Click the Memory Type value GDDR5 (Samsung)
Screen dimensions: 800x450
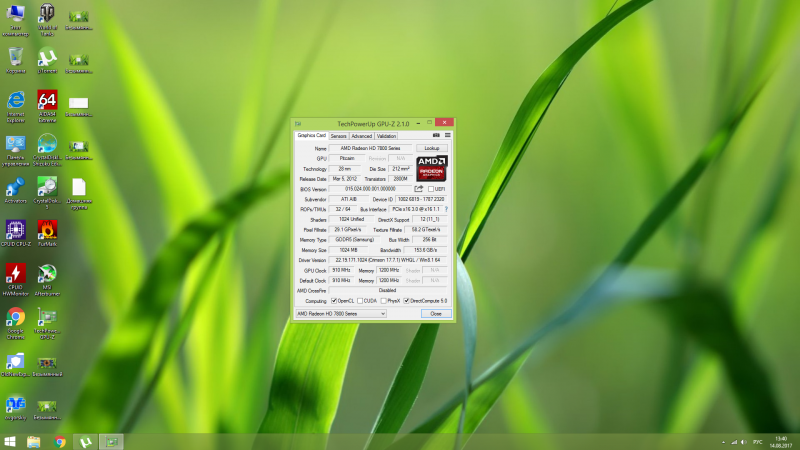coord(355,240)
